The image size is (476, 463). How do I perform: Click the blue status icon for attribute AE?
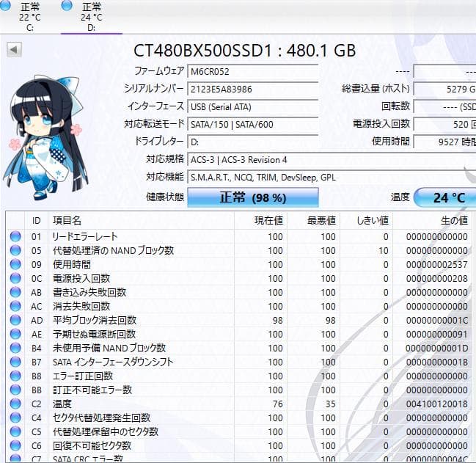click(x=15, y=334)
